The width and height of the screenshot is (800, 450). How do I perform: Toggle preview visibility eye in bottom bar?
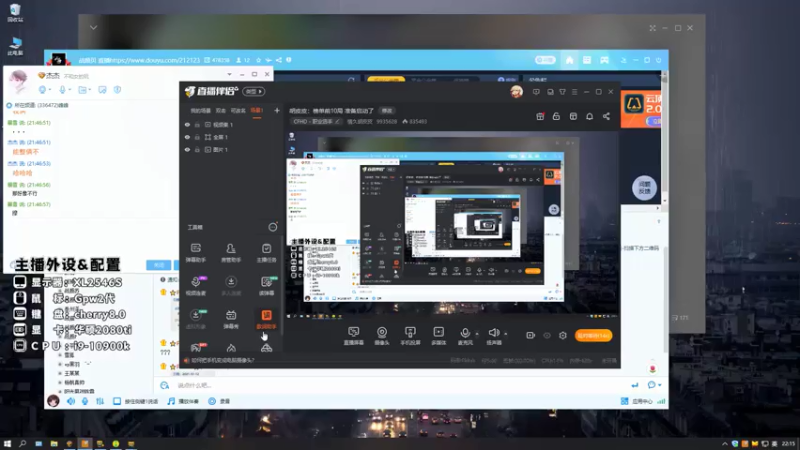point(547,335)
